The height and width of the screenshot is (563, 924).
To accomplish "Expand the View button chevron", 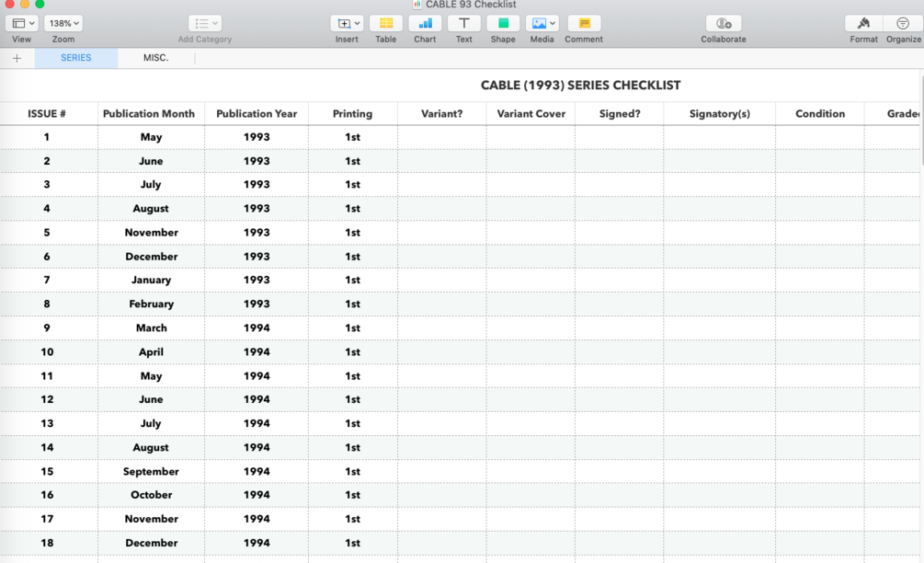I will coord(32,24).
